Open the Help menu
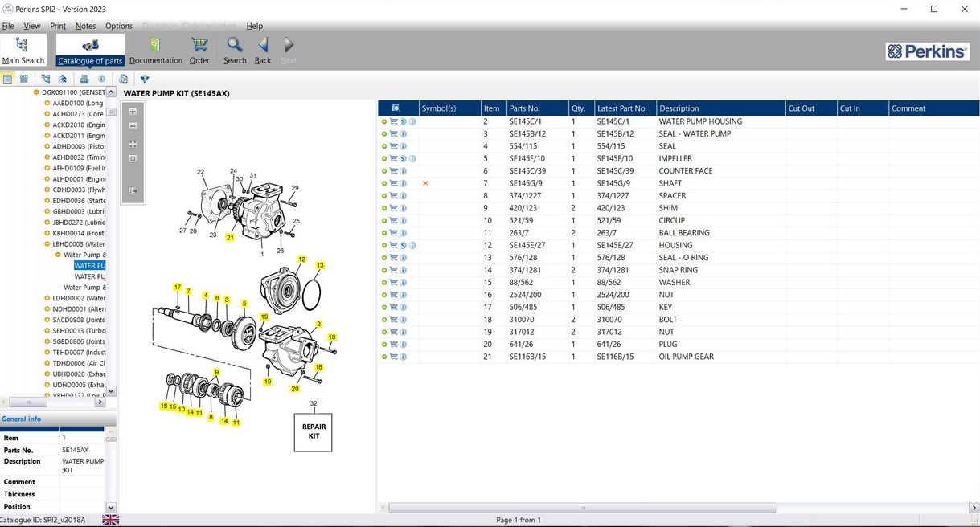Image resolution: width=980 pixels, height=527 pixels. 255,27
